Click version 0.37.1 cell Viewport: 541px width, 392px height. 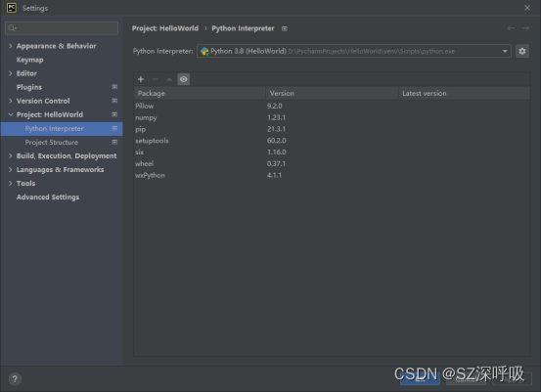(x=276, y=164)
